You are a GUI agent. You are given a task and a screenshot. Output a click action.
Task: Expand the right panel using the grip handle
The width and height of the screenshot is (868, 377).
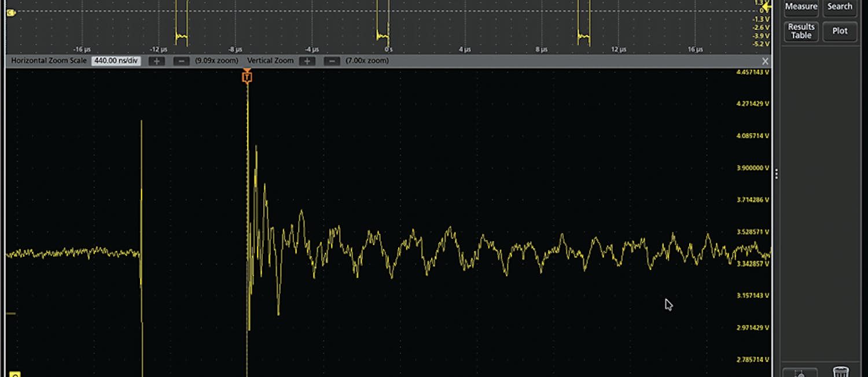[777, 173]
